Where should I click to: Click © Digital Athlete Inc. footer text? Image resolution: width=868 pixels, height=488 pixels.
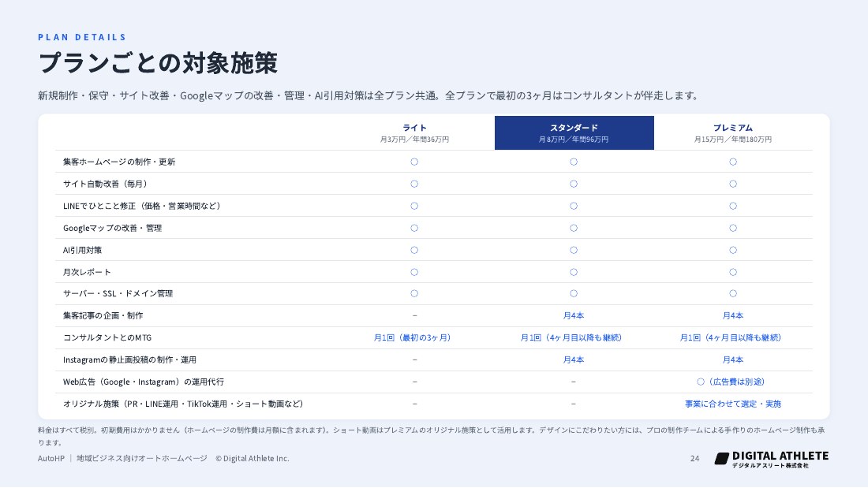coord(253,458)
